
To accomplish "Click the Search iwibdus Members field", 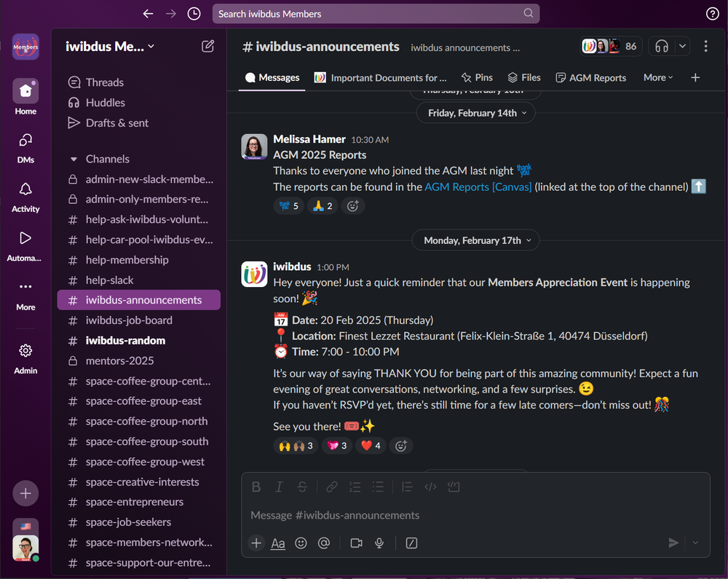I will pyautogui.click(x=376, y=14).
